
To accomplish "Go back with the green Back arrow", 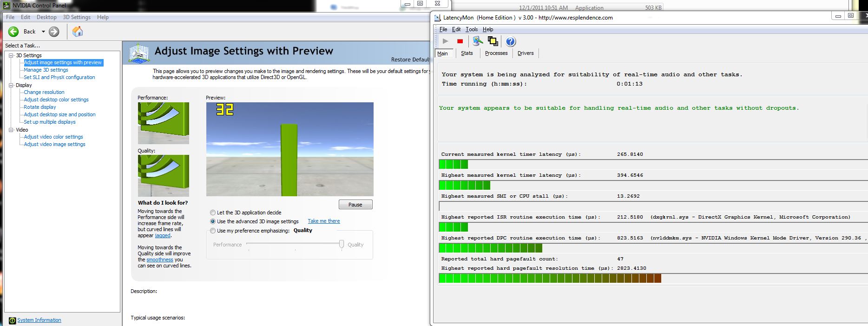I will [13, 32].
